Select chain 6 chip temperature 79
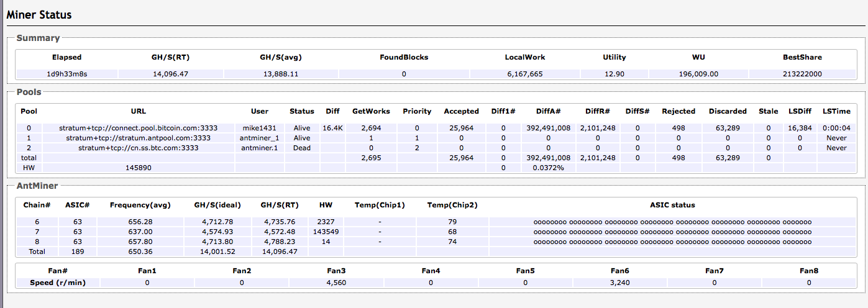Screen dimensions: 868x308 [x=452, y=222]
